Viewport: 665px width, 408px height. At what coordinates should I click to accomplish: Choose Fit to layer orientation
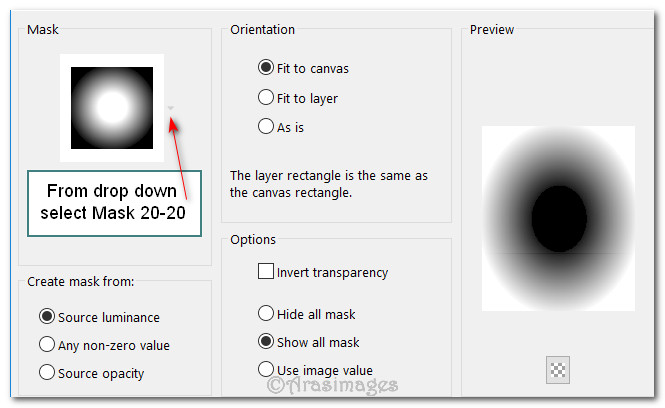(266, 98)
